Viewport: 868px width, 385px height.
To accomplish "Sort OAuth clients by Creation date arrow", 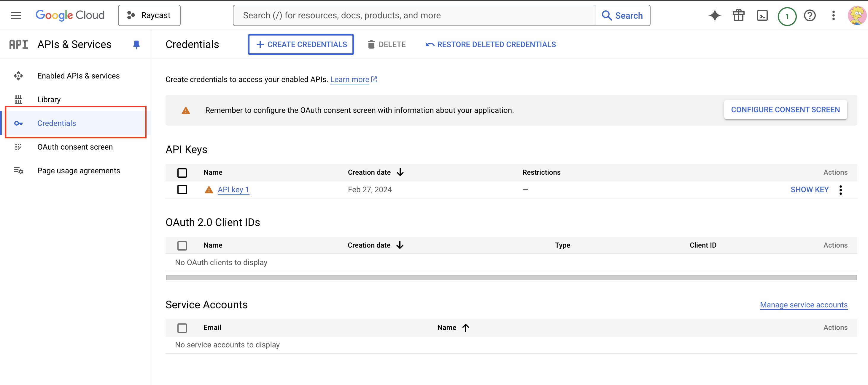I will [400, 245].
